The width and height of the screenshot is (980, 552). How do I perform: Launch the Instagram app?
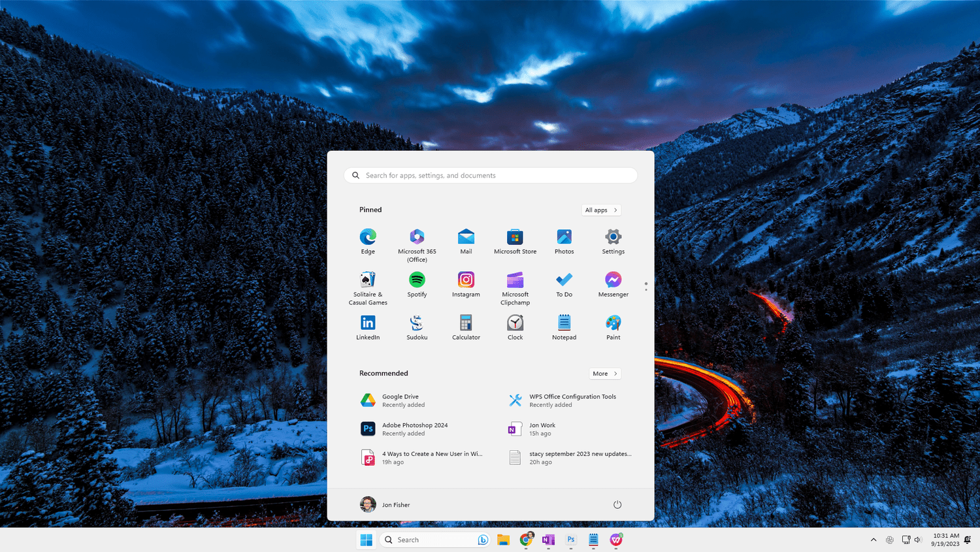pos(466,285)
